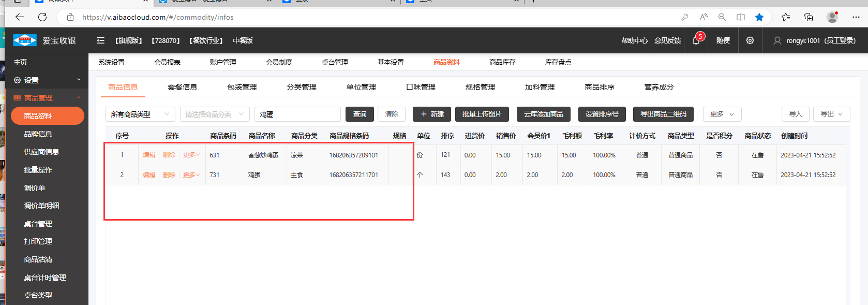Open 品牌信息 in the sidebar
868x305 pixels.
pos(38,134)
